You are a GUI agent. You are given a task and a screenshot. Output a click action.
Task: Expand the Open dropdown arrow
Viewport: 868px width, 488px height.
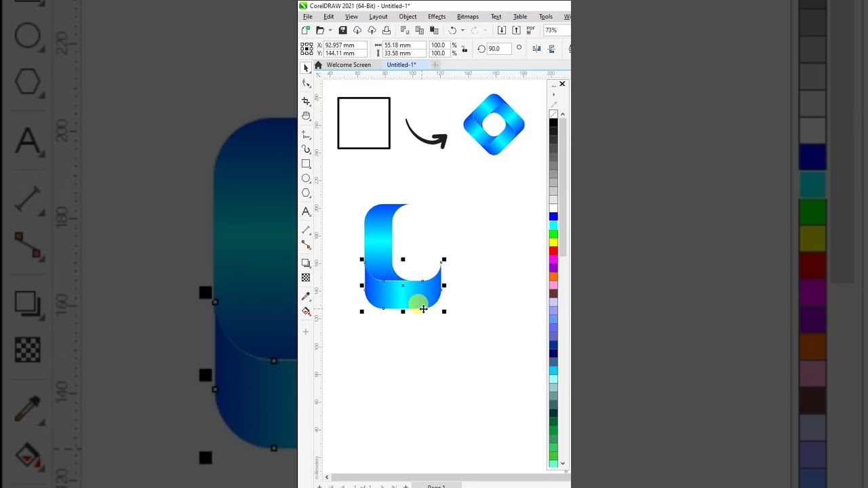(x=330, y=30)
